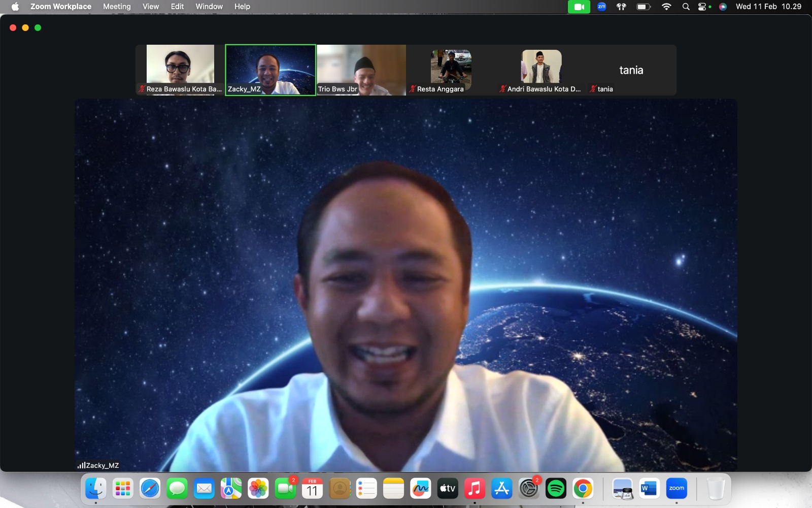Click the signal strength icon in main video
The width and height of the screenshot is (812, 508).
(x=81, y=465)
